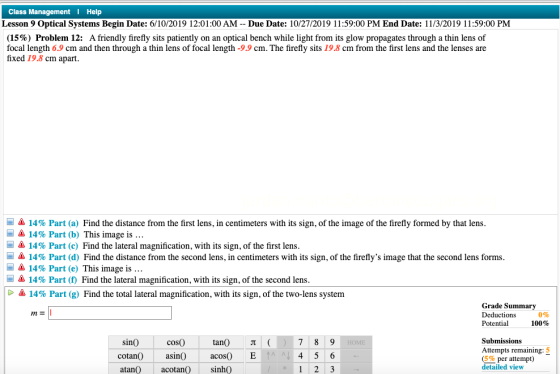Click the divide slash keypad key
Viewport: 560px width, 374px height.
tap(269, 369)
